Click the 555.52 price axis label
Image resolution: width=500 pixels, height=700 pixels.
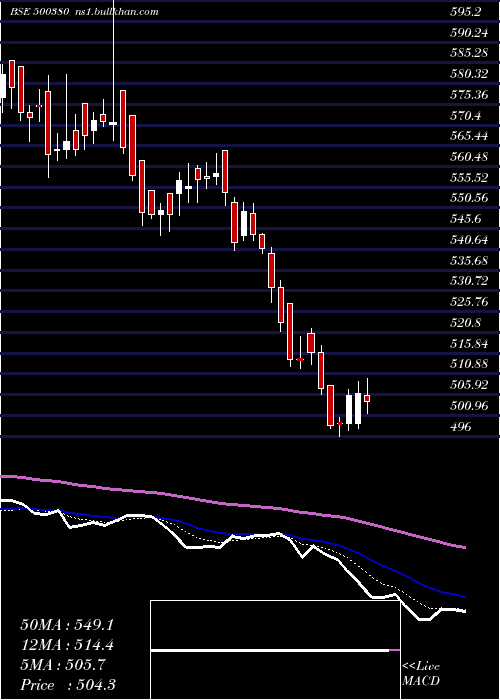(x=469, y=178)
